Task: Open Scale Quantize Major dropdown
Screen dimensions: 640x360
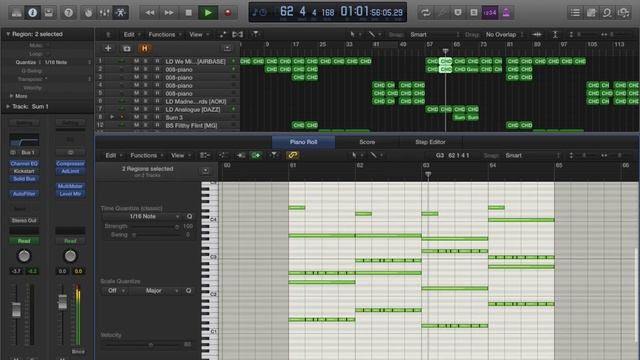Action: (156, 291)
